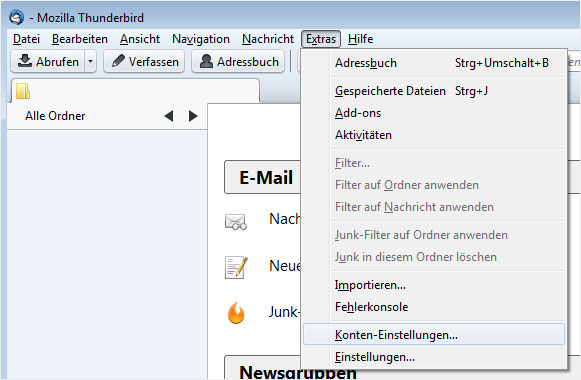Open the Nachricht menu
Image resolution: width=581 pixels, height=380 pixels.
pyautogui.click(x=268, y=39)
